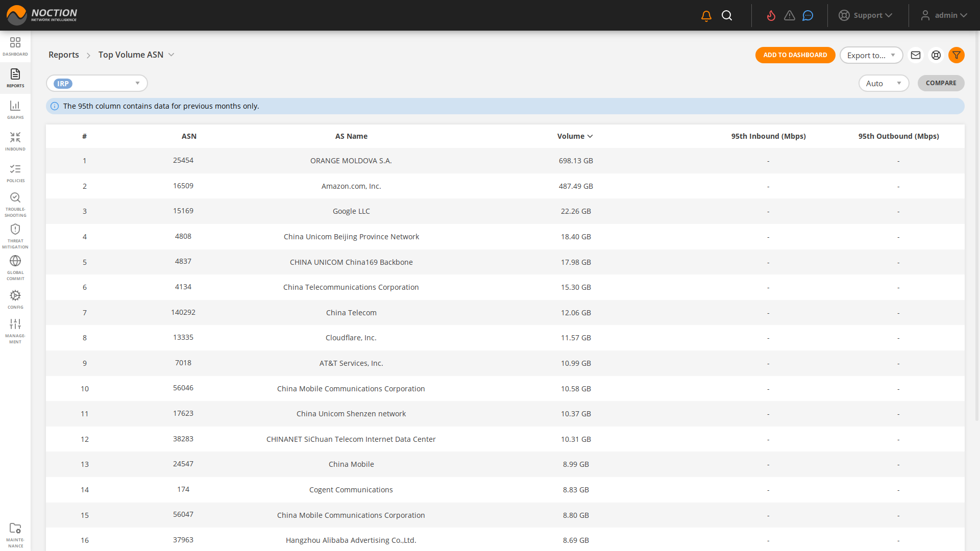Open the chat messages icon

[x=807, y=16]
